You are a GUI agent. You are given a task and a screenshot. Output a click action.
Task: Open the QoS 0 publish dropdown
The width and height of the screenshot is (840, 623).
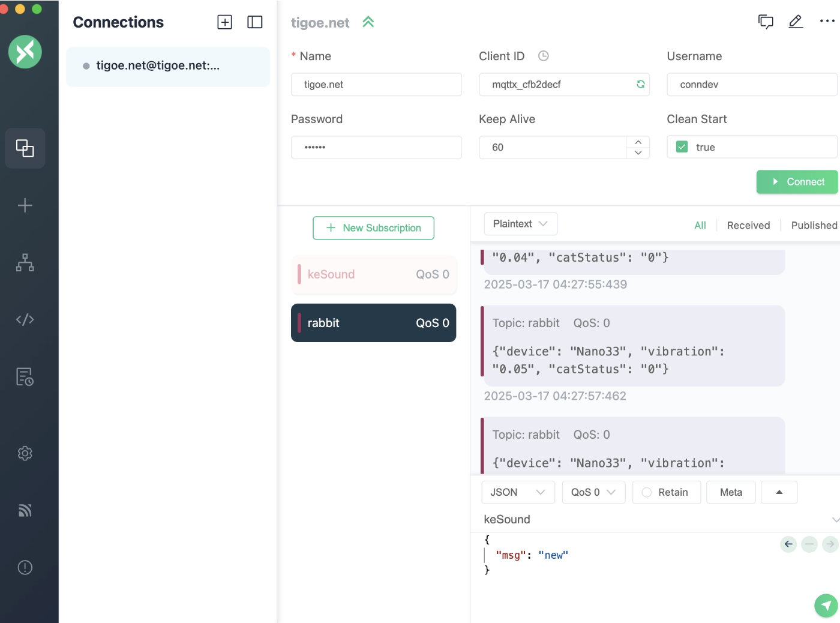[593, 492]
